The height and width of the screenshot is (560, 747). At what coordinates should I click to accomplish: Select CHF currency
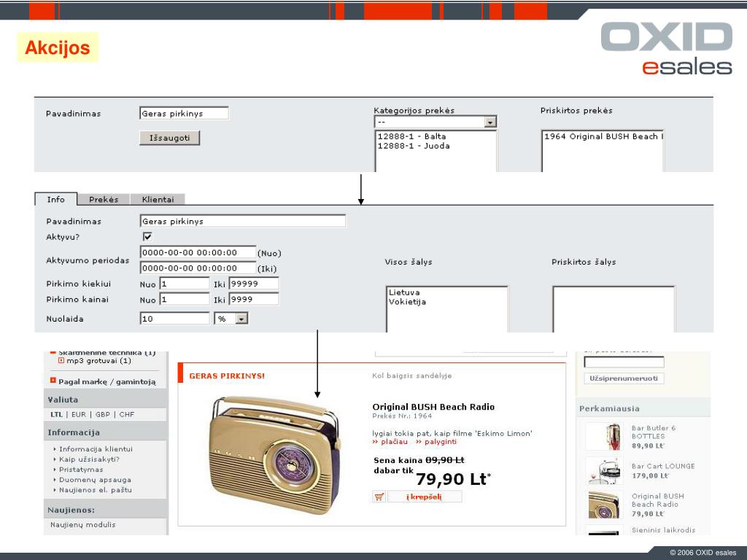tap(127, 414)
